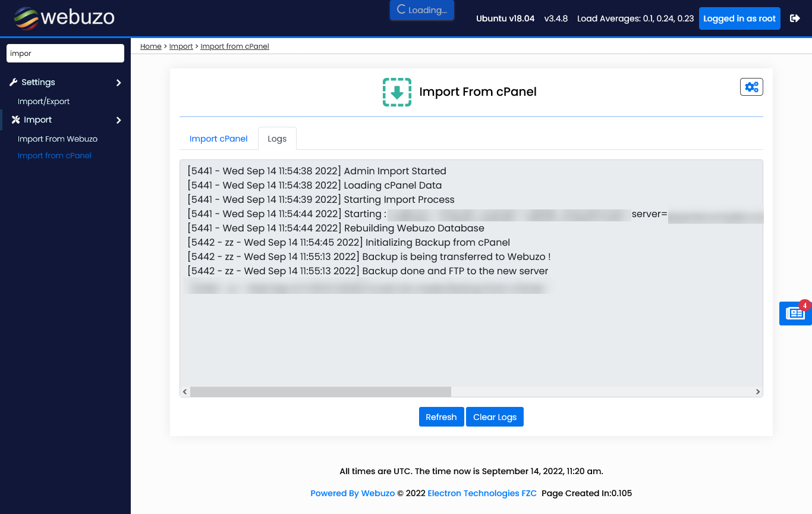Collapse the Import sidebar chevron
The width and height of the screenshot is (812, 514).
pos(118,120)
